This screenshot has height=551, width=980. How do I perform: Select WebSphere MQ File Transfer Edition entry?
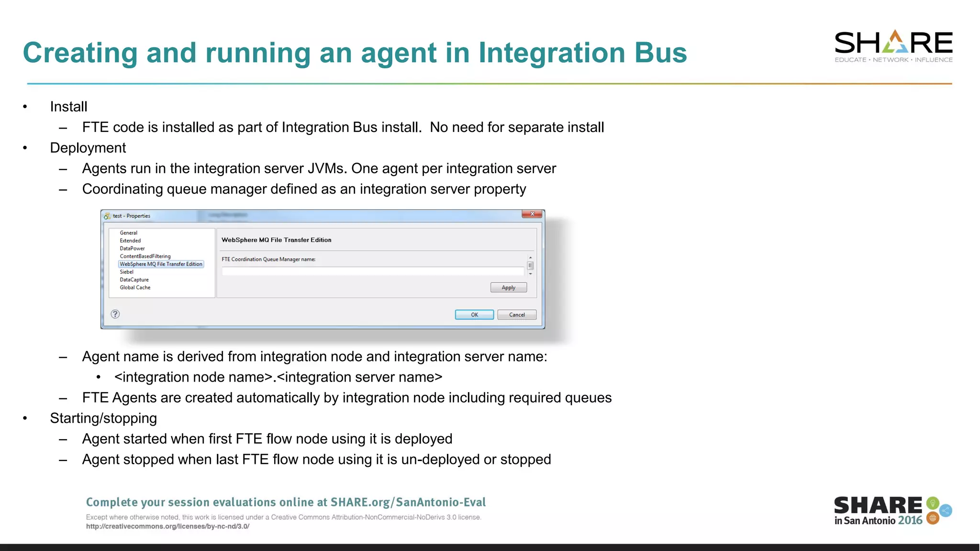[x=161, y=264]
